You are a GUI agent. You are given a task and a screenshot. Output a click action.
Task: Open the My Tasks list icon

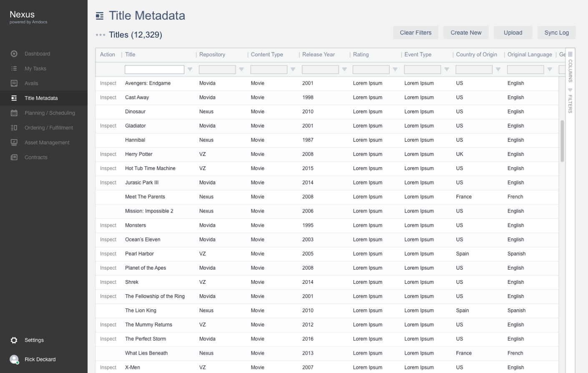(x=14, y=69)
